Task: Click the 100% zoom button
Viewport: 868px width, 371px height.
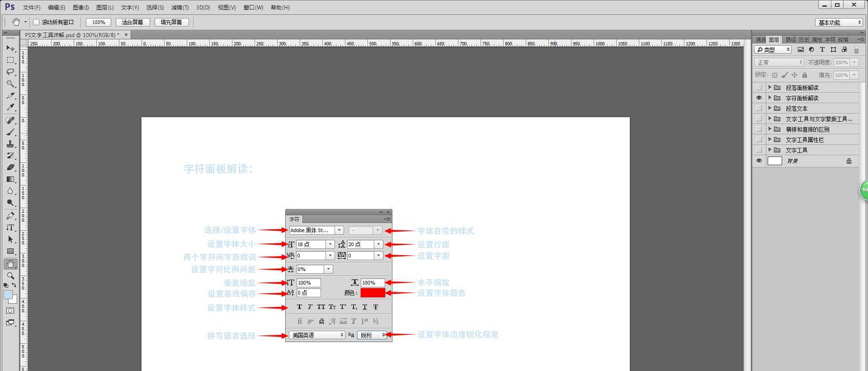Action: pyautogui.click(x=99, y=22)
